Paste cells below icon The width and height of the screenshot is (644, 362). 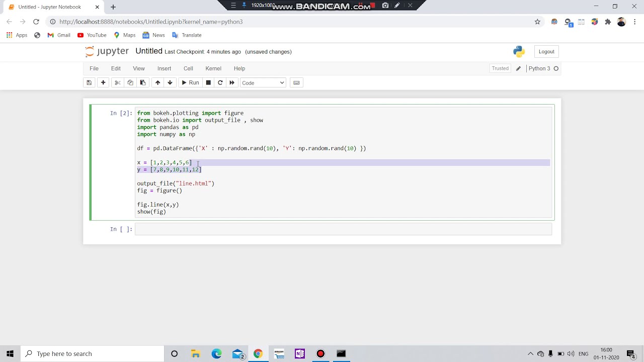tap(143, 83)
